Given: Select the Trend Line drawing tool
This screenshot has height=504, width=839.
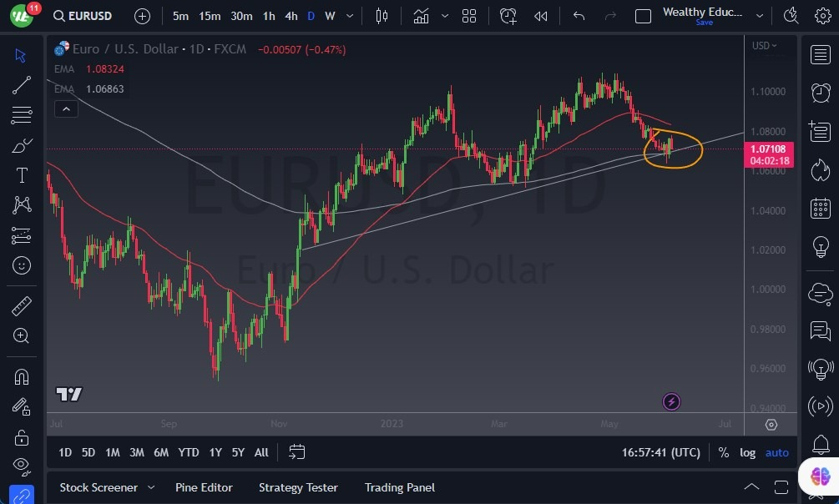Looking at the screenshot, I should (x=22, y=85).
